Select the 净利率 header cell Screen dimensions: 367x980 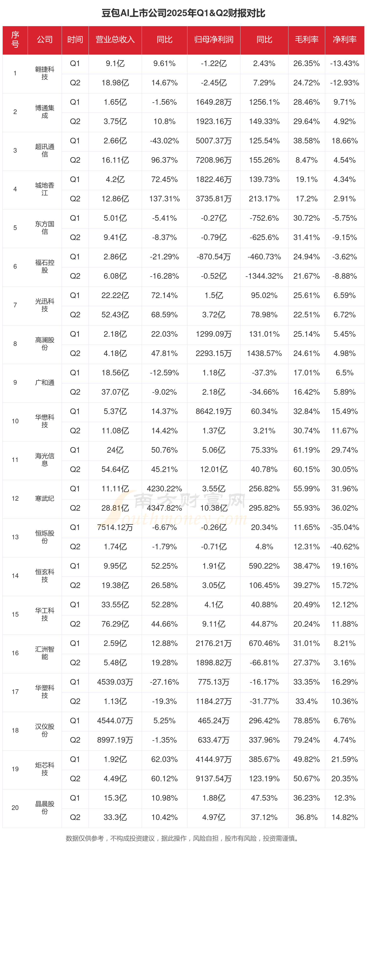click(x=344, y=40)
